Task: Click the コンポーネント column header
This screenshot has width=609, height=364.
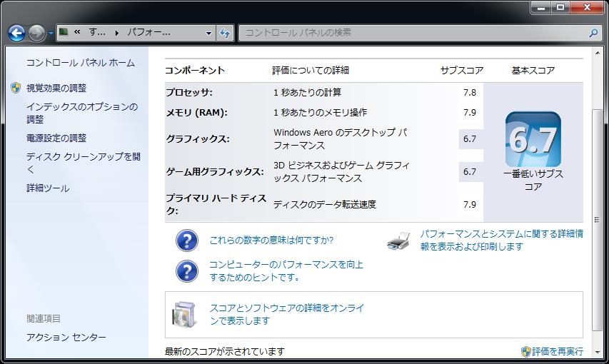Action: [195, 71]
